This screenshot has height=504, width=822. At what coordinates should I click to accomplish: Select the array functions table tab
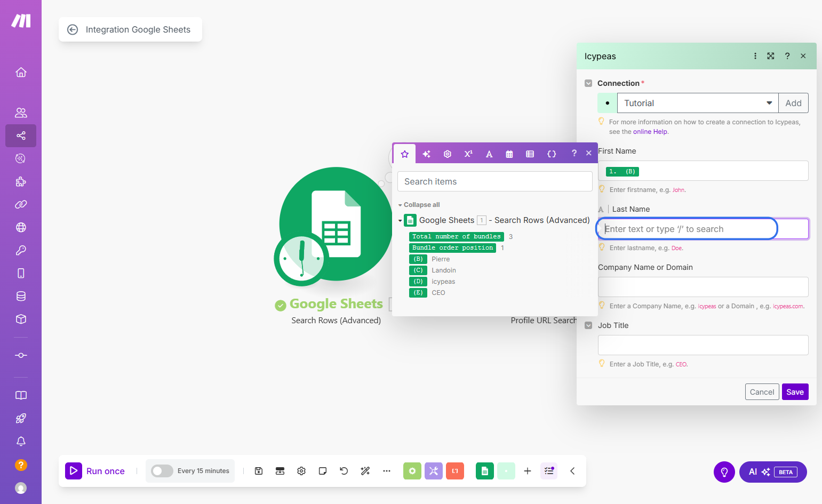[530, 154]
